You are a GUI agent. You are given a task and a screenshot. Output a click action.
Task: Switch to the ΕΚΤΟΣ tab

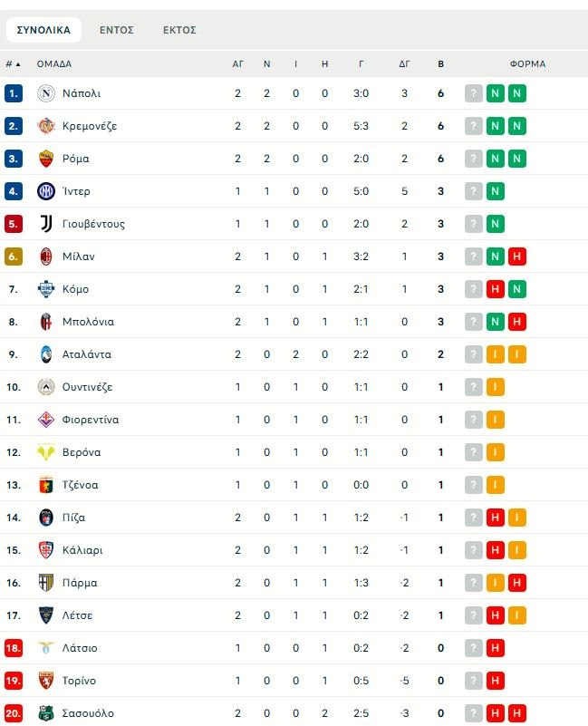click(x=179, y=30)
